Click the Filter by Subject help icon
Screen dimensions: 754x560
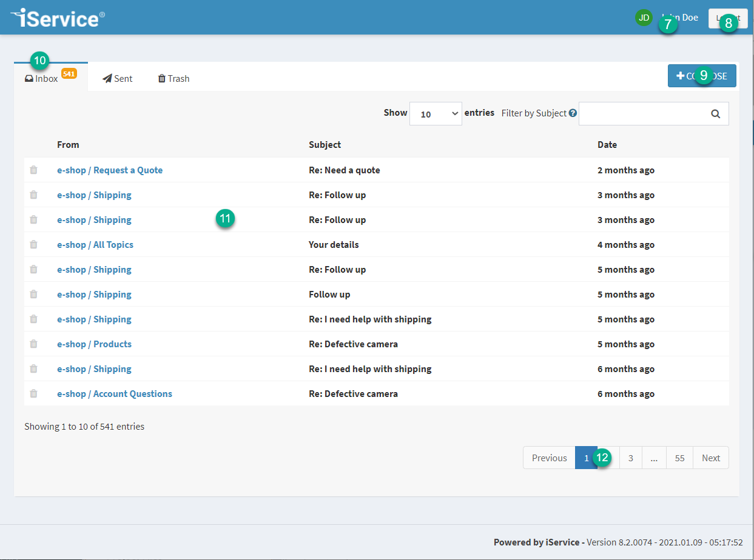point(573,113)
